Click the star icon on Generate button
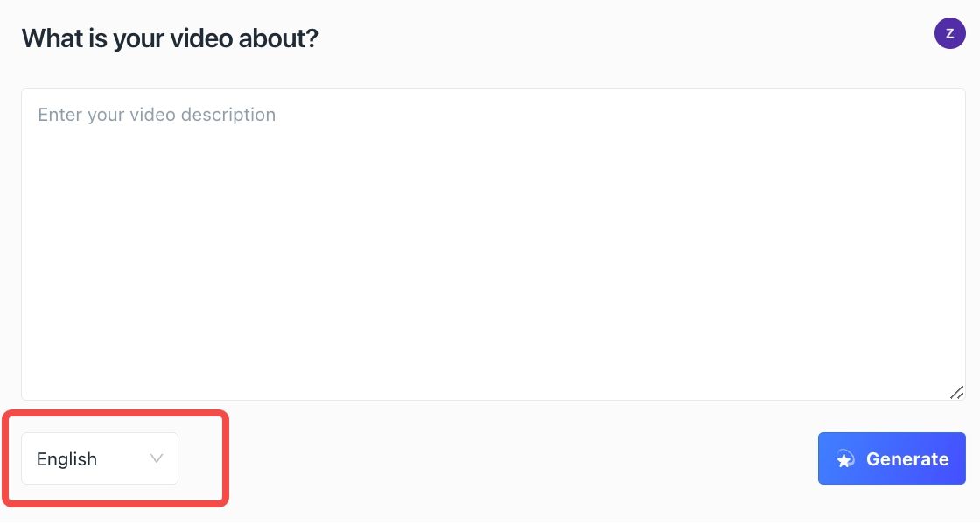This screenshot has width=980, height=525. click(845, 459)
